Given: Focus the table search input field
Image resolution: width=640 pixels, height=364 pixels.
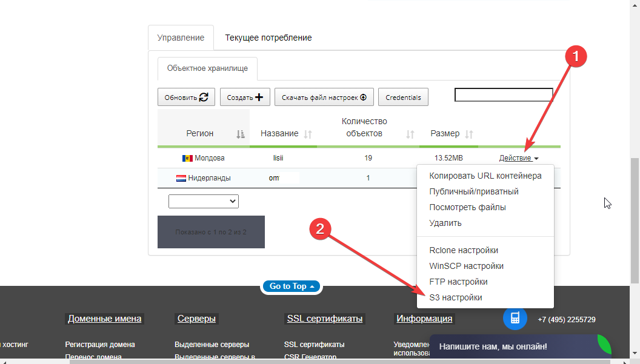Looking at the screenshot, I should tap(503, 95).
